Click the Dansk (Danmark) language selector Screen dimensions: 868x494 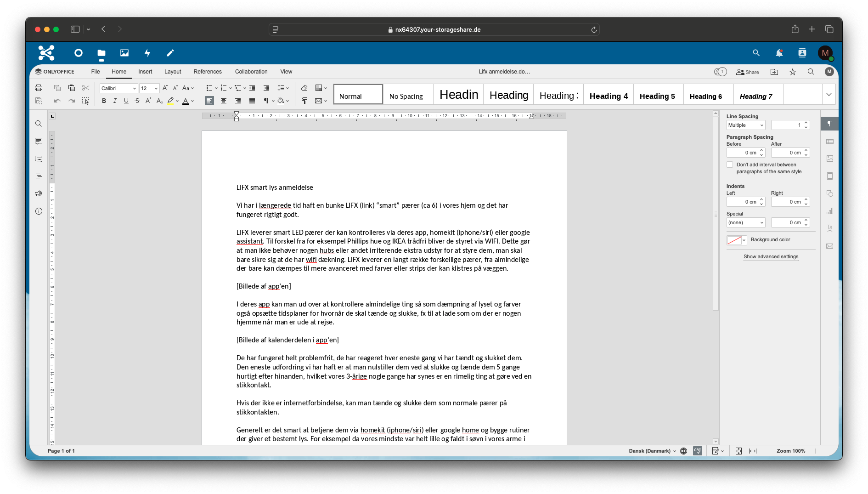click(x=652, y=451)
